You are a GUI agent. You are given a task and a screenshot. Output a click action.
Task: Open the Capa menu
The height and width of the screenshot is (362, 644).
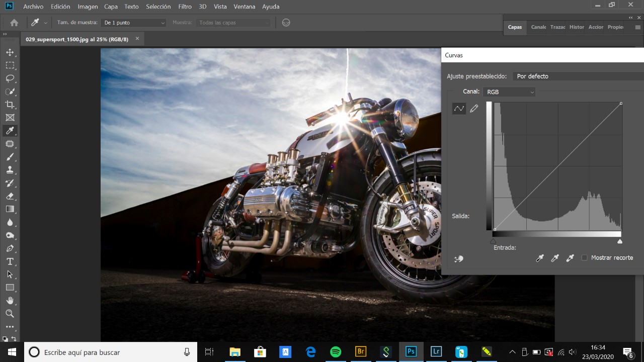pos(111,7)
